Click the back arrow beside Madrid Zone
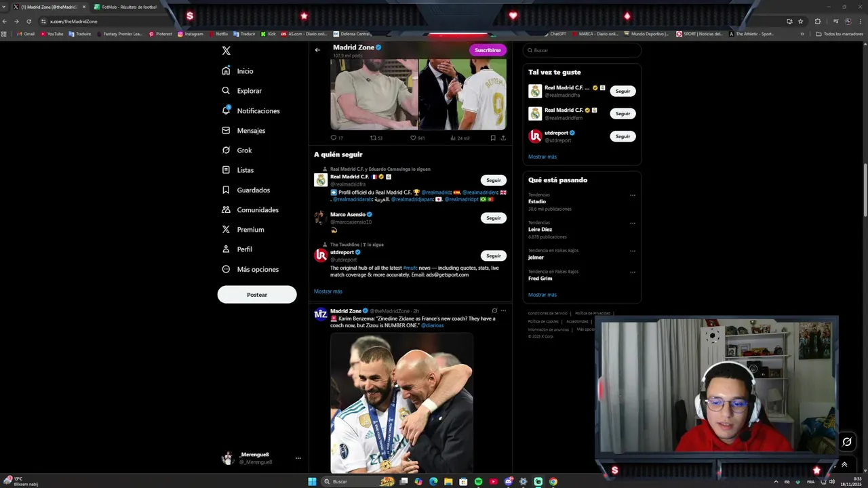The height and width of the screenshot is (488, 868). click(x=317, y=50)
